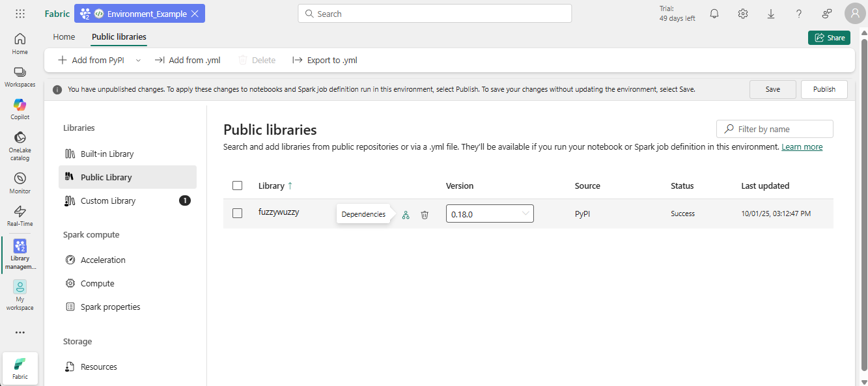Check the fuzzywuzzy library checkbox

(x=237, y=214)
